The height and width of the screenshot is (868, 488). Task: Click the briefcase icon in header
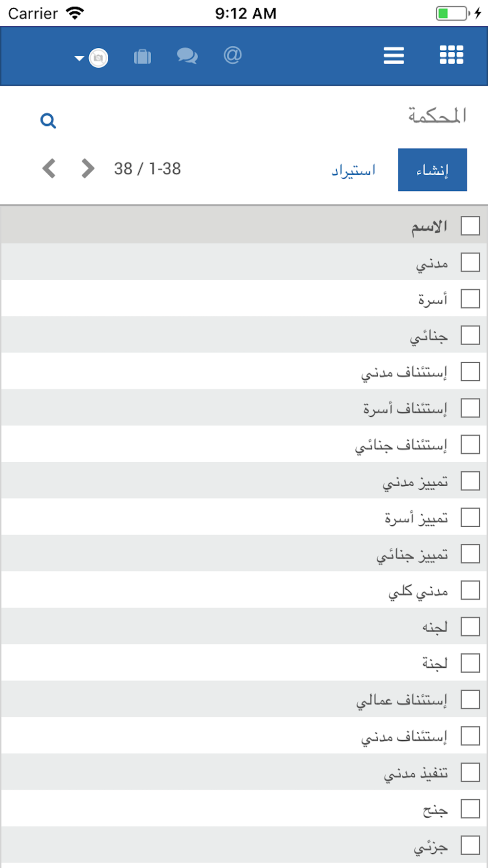[142, 57]
